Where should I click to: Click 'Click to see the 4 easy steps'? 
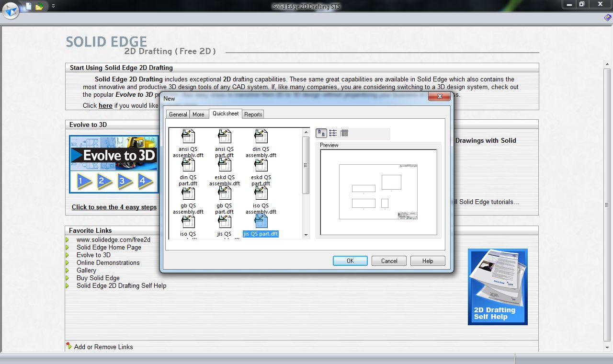pyautogui.click(x=114, y=207)
